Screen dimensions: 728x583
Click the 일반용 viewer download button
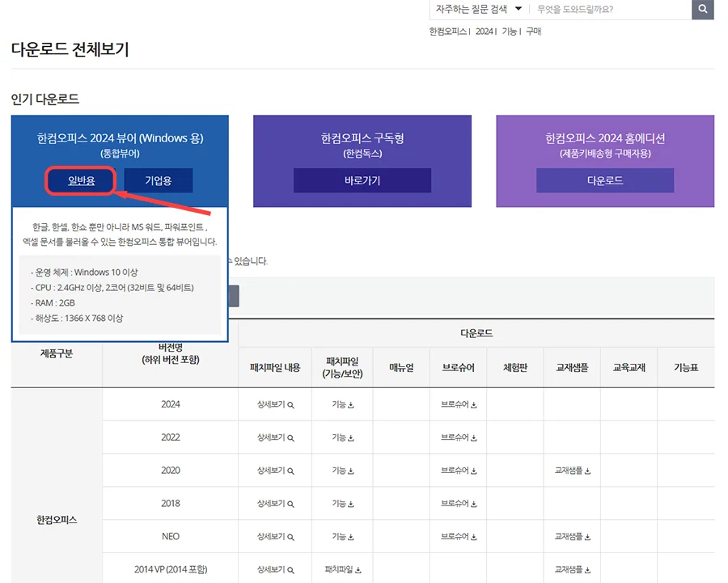coord(81,180)
